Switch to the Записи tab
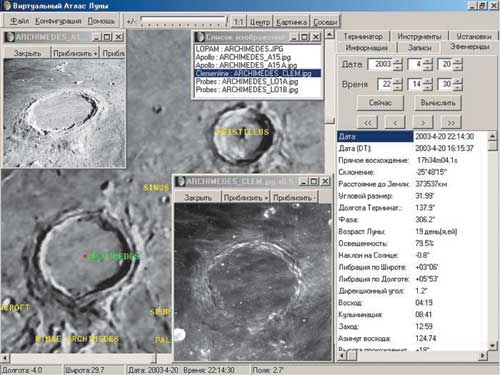 (x=420, y=48)
